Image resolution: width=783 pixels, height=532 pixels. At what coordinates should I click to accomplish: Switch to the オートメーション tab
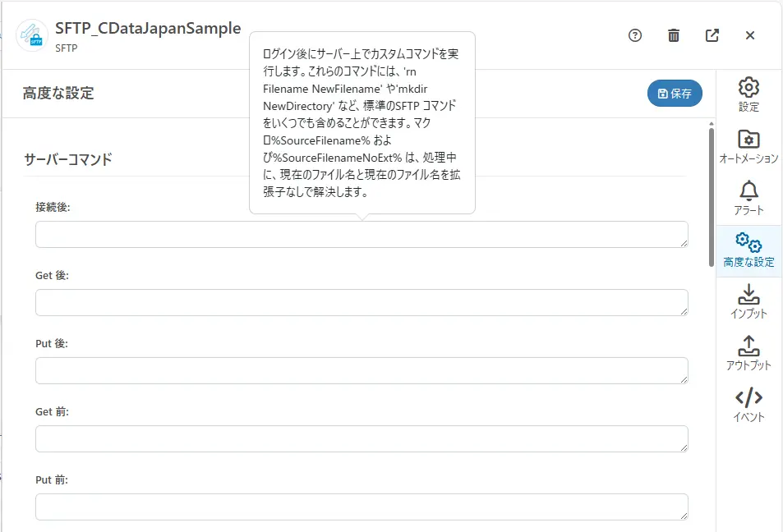pyautogui.click(x=748, y=146)
